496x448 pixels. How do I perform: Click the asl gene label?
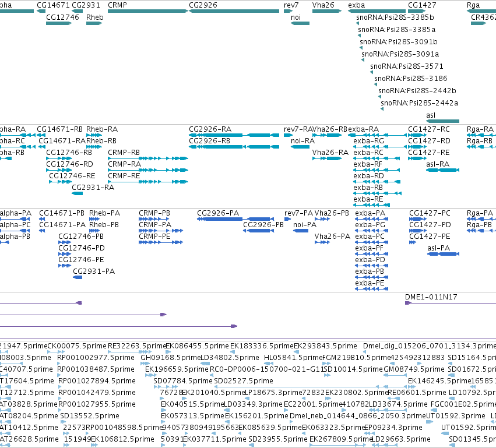point(431,115)
